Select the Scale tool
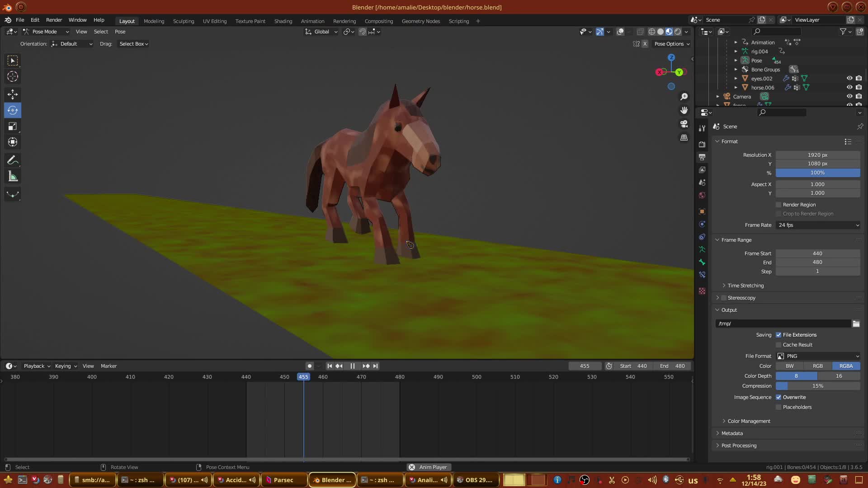 click(13, 127)
